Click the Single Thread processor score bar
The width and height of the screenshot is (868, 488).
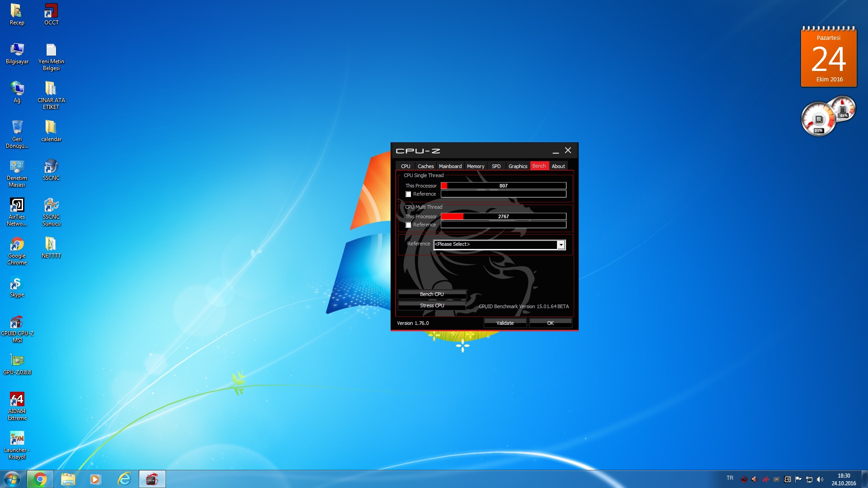(x=504, y=186)
